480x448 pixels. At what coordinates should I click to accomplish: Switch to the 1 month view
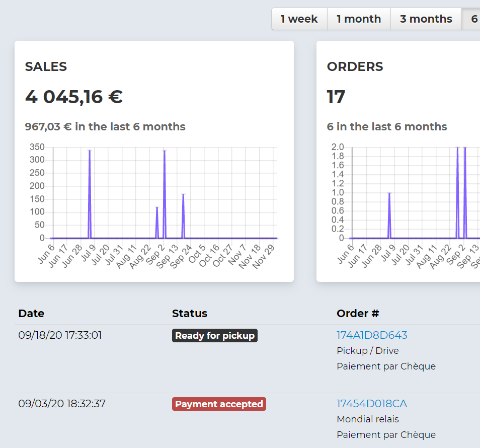359,19
